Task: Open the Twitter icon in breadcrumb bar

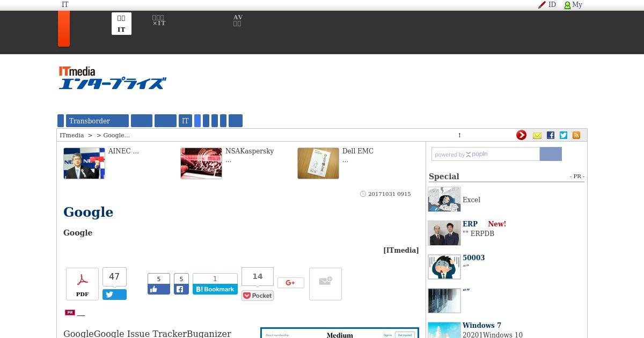Action: tap(563, 135)
